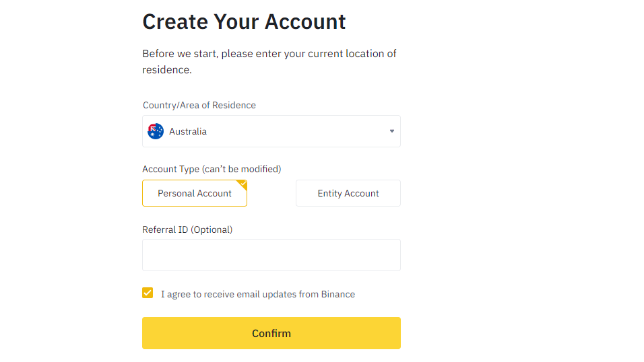Click the 'Country/Area of Residence' label

coord(199,105)
